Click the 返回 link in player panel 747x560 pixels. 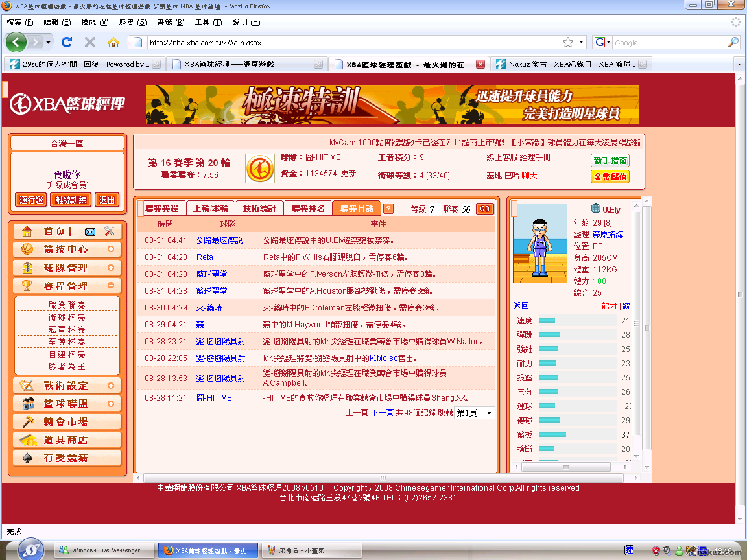pyautogui.click(x=521, y=306)
